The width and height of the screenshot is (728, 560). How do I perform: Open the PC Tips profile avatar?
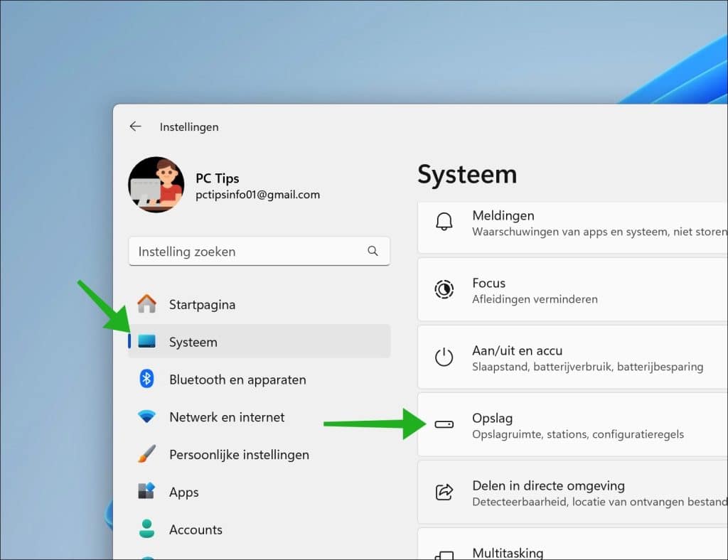tap(156, 185)
